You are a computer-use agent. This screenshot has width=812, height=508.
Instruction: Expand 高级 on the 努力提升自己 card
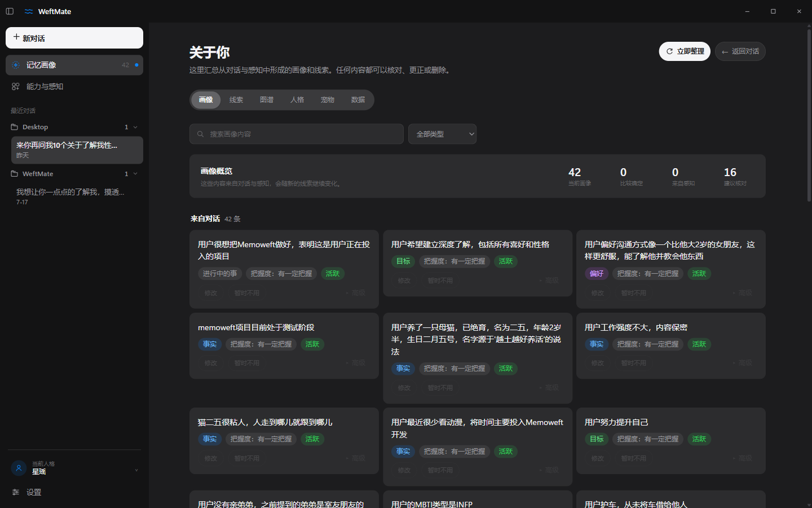tap(743, 458)
